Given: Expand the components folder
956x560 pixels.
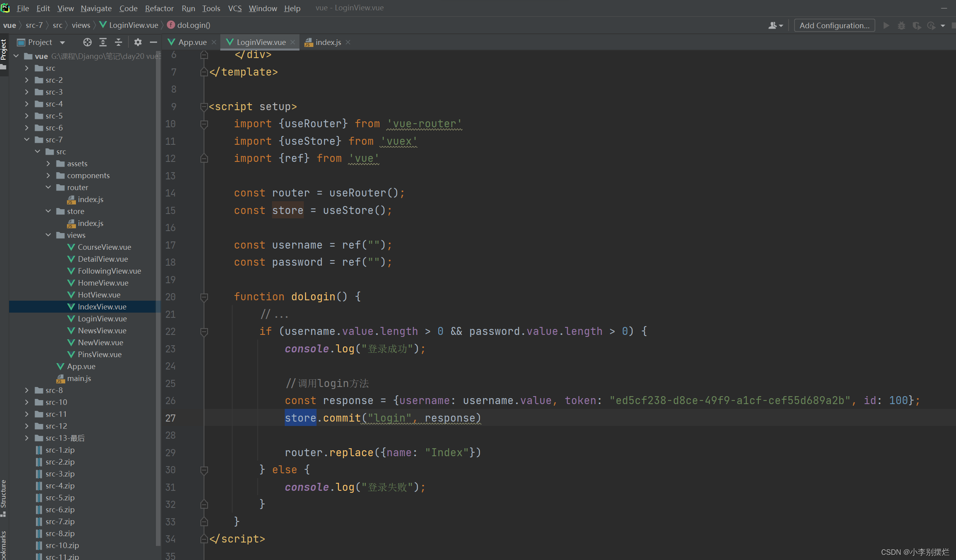Looking at the screenshot, I should tap(48, 175).
